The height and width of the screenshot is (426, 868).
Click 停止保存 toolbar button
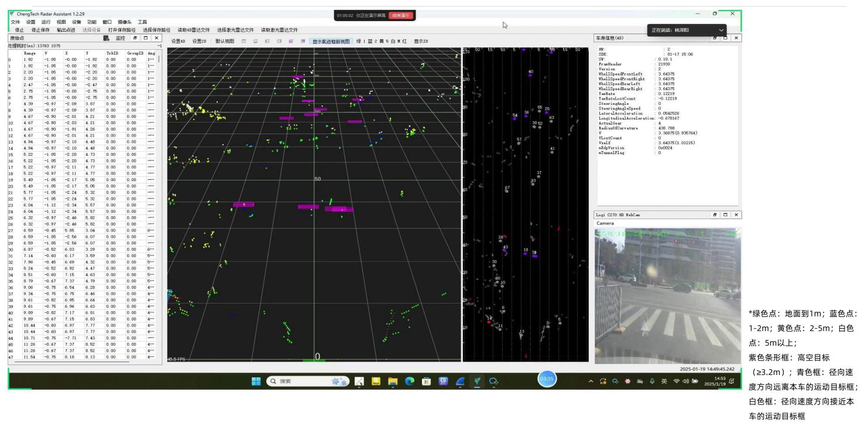[x=40, y=30]
